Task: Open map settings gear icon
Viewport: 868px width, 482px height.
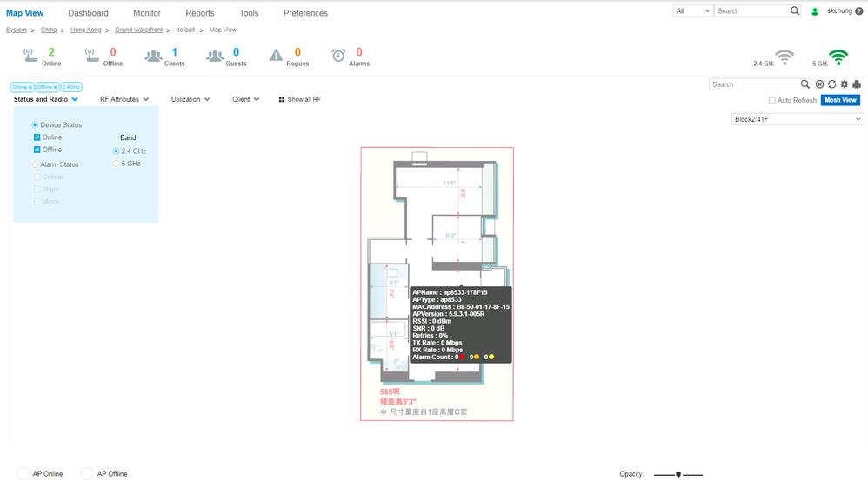Action: coord(844,84)
